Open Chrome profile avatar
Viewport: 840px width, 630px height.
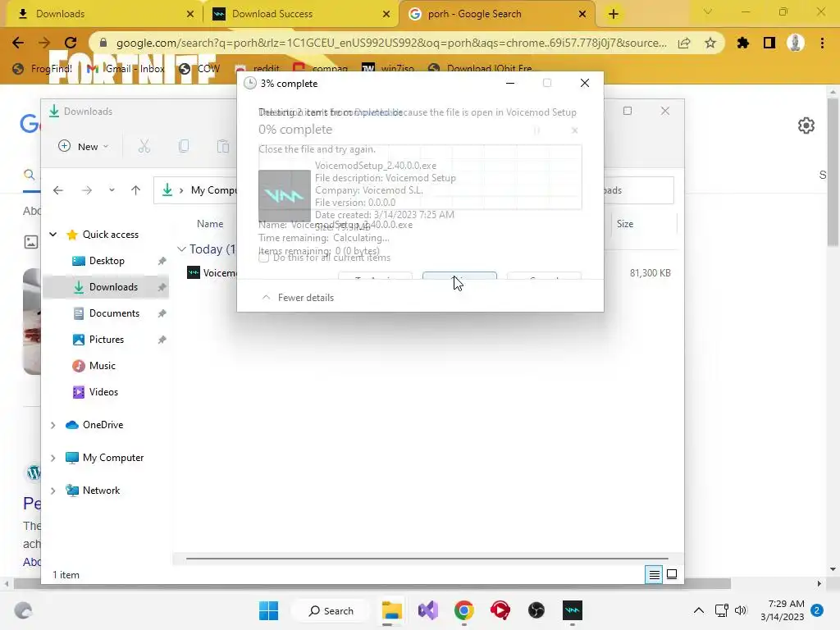(x=796, y=43)
